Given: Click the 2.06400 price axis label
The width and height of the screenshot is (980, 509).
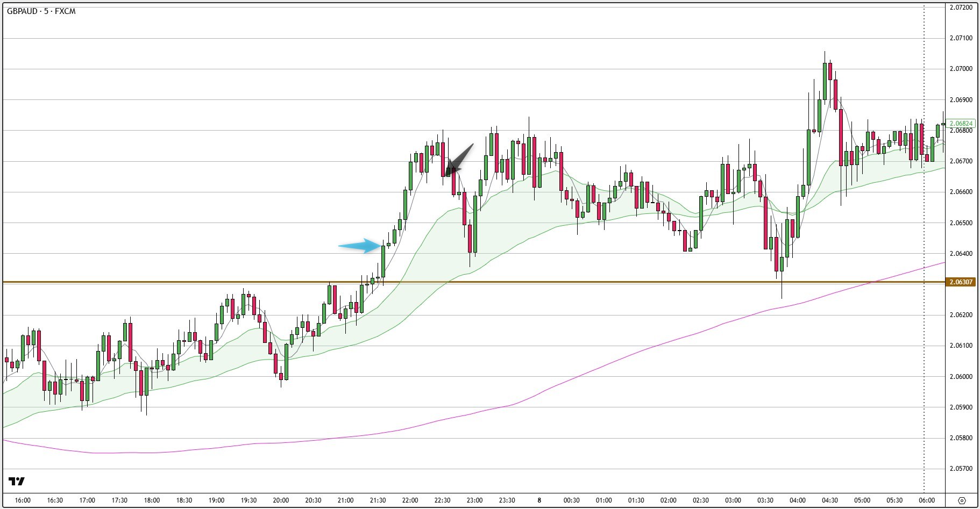Looking at the screenshot, I should (x=961, y=254).
